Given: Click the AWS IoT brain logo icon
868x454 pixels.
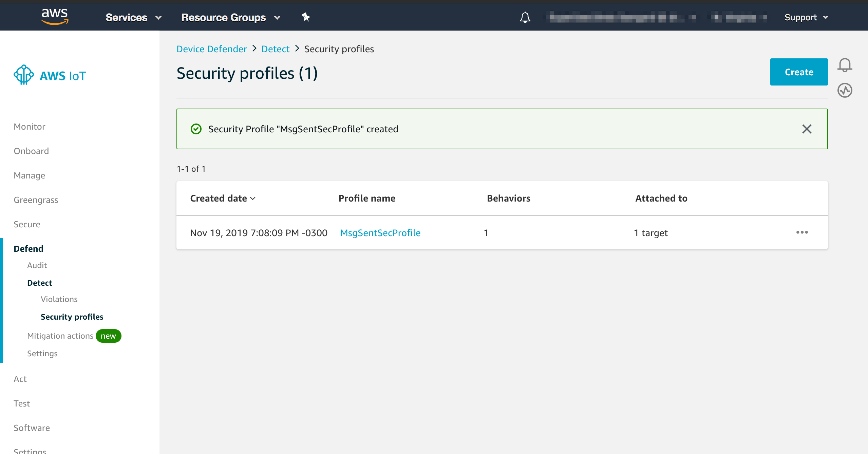Looking at the screenshot, I should click(23, 75).
